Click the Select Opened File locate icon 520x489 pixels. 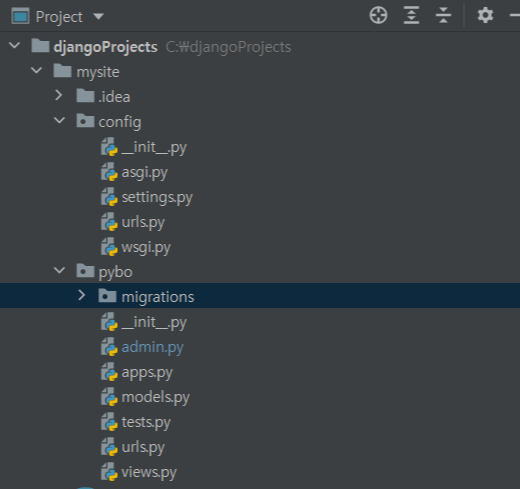tap(378, 15)
